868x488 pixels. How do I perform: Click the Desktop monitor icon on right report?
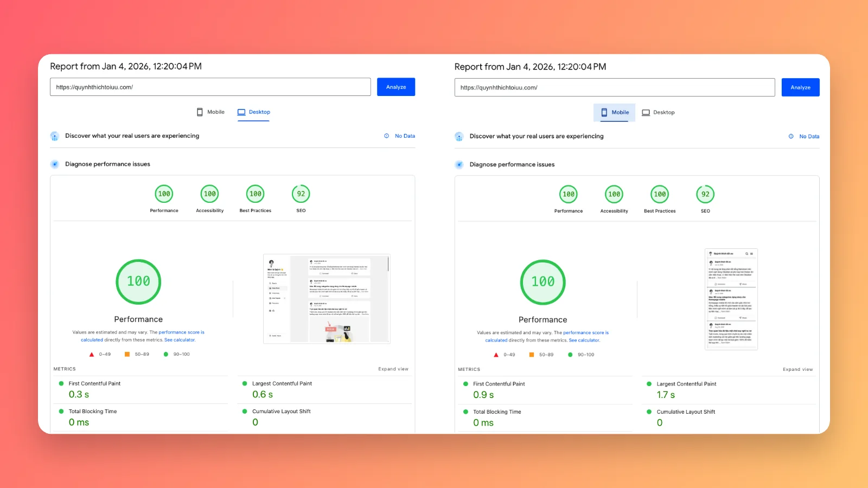pos(646,112)
